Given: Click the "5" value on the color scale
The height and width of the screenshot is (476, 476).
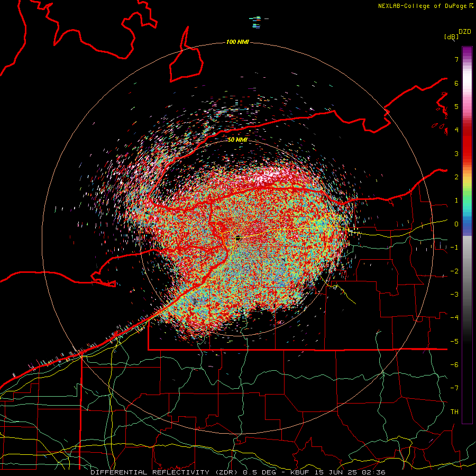Looking at the screenshot, I should [x=456, y=106].
